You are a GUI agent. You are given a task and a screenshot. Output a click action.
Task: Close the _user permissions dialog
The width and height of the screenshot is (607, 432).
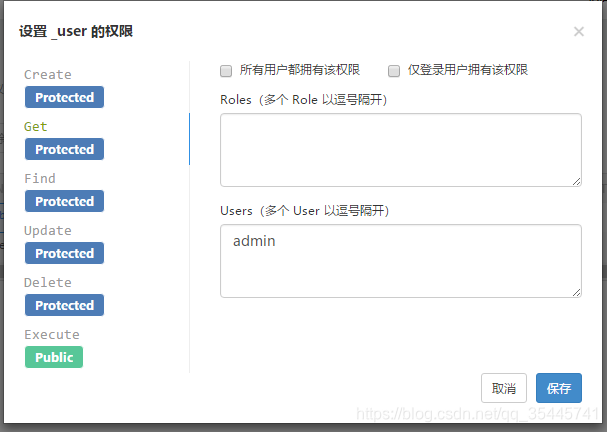click(x=579, y=31)
